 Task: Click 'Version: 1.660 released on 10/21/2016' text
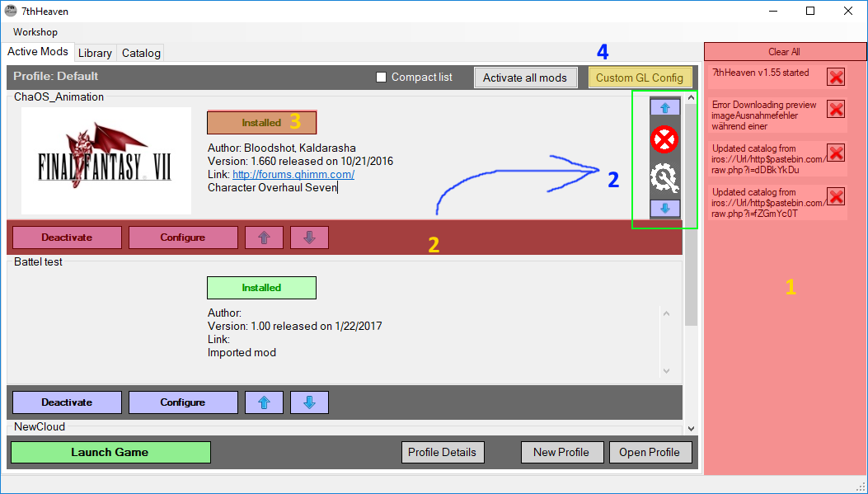(301, 161)
